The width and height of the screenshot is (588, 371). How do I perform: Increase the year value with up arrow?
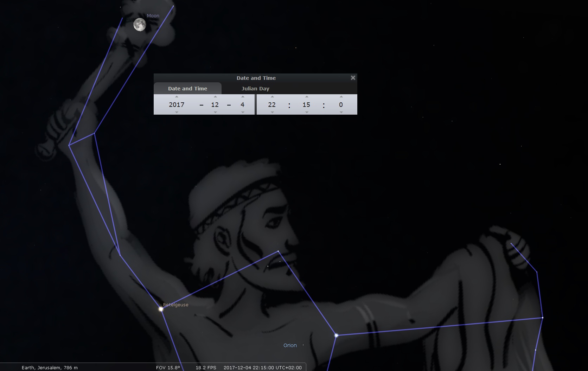pos(177,97)
